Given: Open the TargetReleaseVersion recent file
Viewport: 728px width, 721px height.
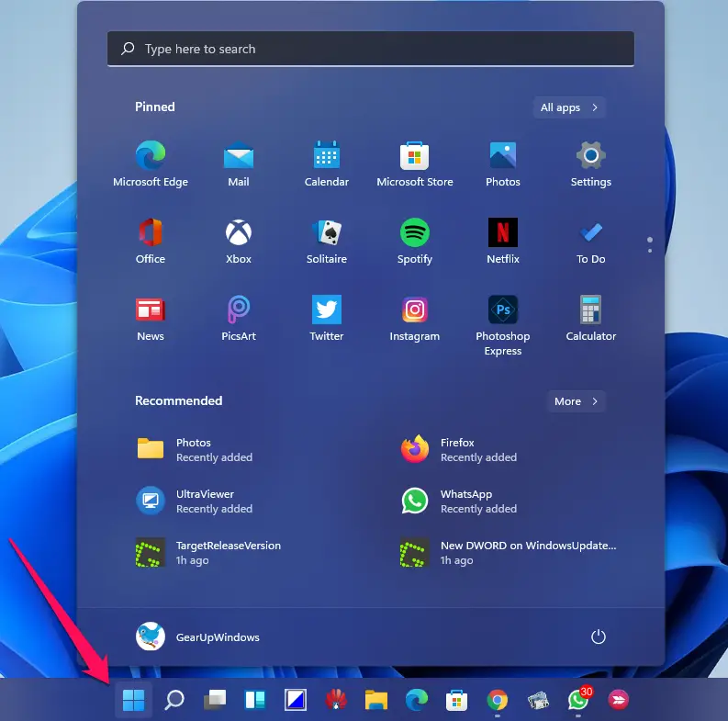Looking at the screenshot, I should [208, 552].
